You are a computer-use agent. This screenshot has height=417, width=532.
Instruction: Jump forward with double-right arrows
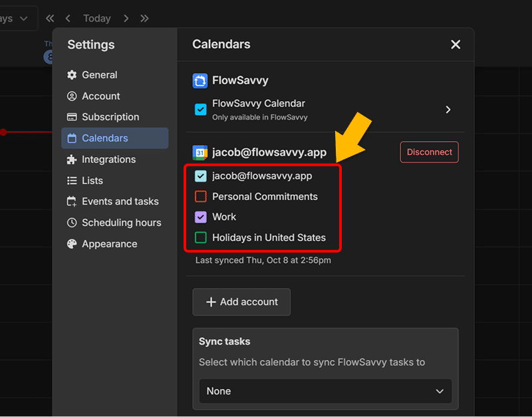pos(144,19)
